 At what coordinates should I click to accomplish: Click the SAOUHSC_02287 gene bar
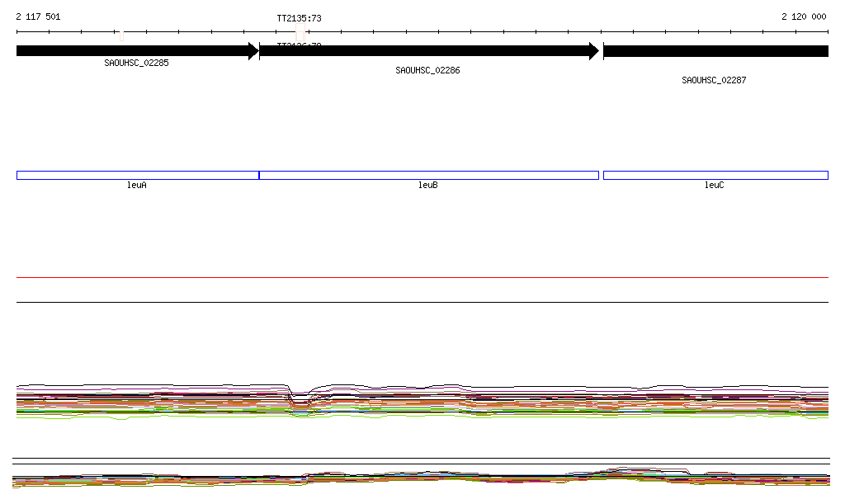pos(715,51)
